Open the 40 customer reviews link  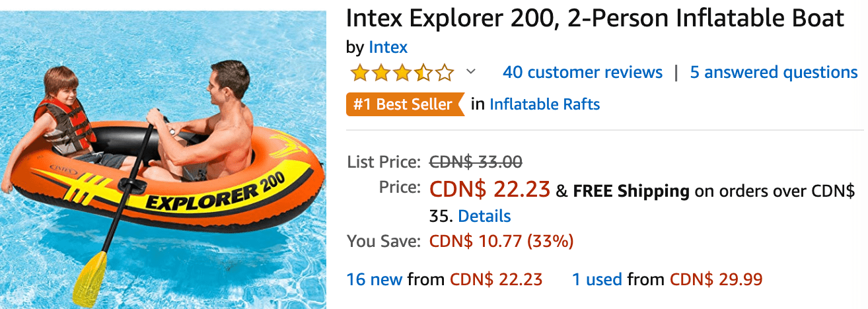click(583, 72)
